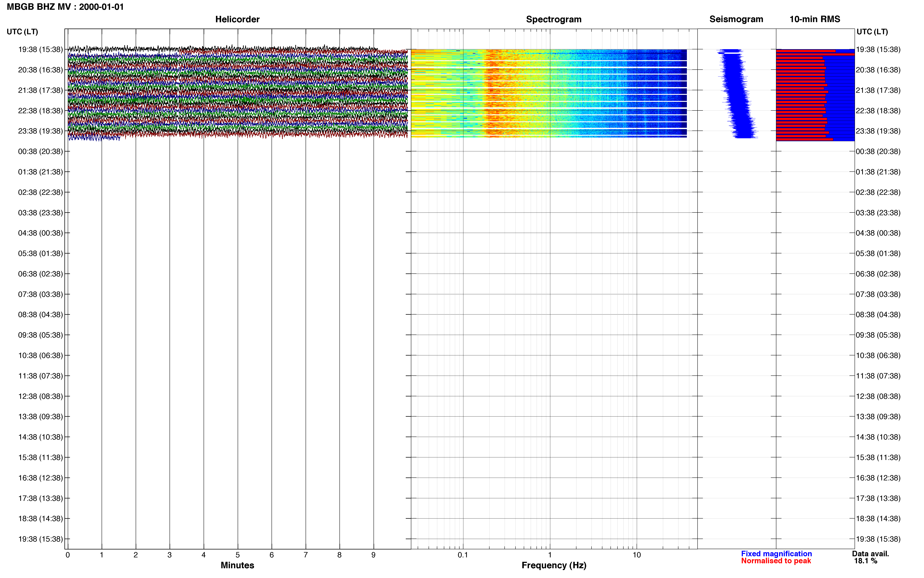Click the 'Frequency (Hz)' x-axis label
The image size is (924, 578).
(554, 565)
